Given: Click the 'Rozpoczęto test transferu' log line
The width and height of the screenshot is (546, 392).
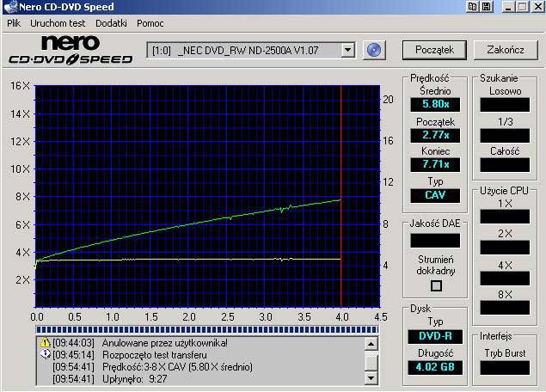Looking at the screenshot, I should [155, 355].
